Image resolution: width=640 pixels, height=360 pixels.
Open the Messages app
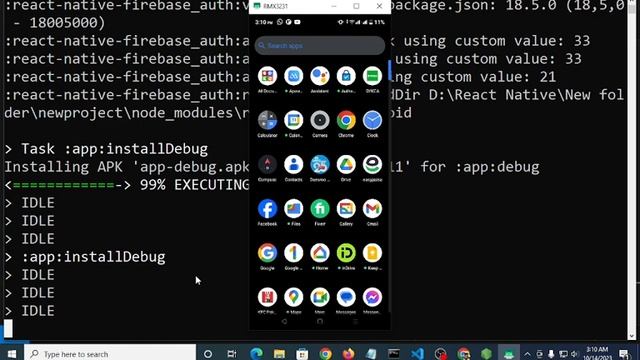tap(346, 297)
